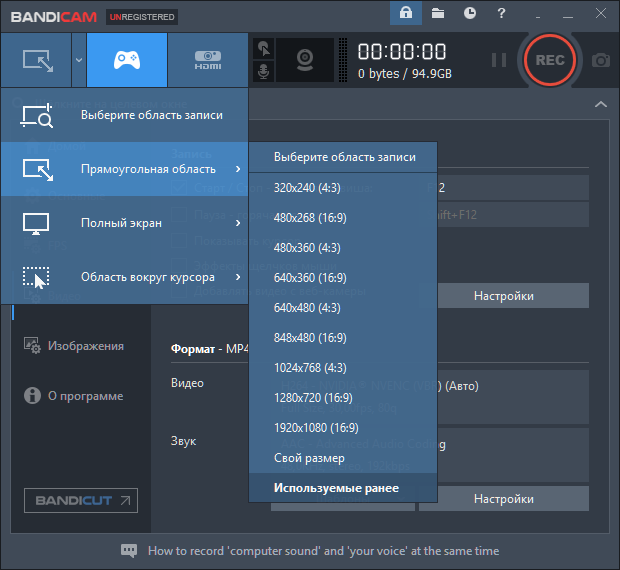Click the screen recording mode icon
620x570 pixels.
36,60
